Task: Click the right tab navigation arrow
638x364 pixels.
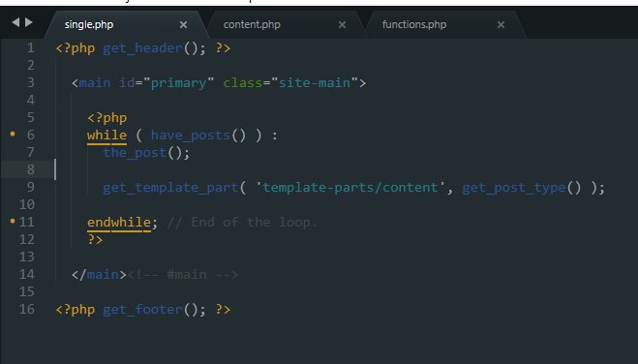Action: pos(28,22)
